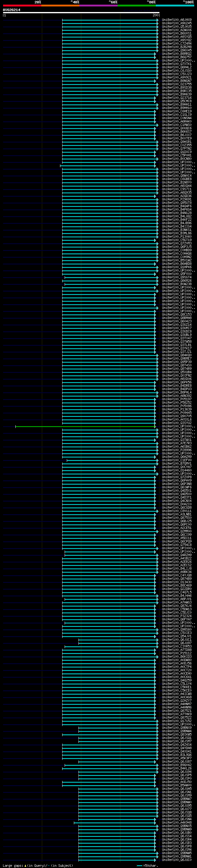Open hit UniRef100_A8JHX9
This screenshot has height=868, width=197.
[177, 20]
